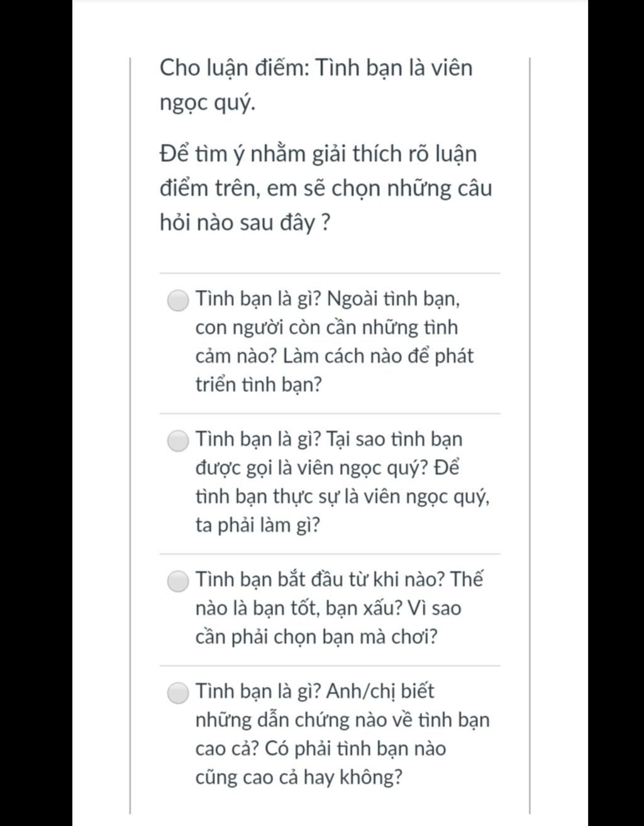The height and width of the screenshot is (826, 644).
Task: Click the line "cao cả? Có phải tình bạn nào"
Action: 320,749
